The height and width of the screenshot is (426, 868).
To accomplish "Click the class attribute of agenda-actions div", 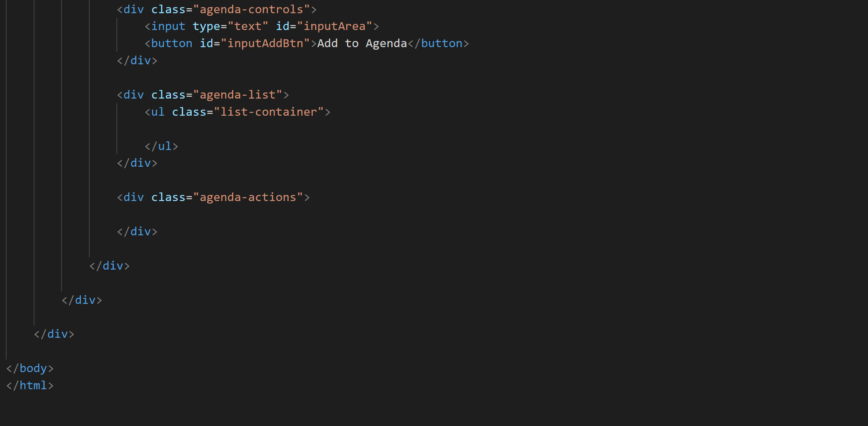I will coord(168,197).
